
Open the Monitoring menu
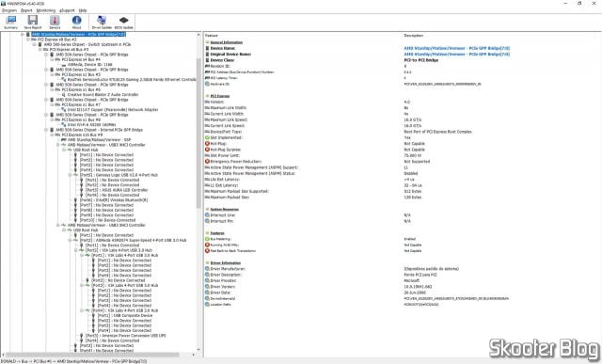tap(46, 10)
